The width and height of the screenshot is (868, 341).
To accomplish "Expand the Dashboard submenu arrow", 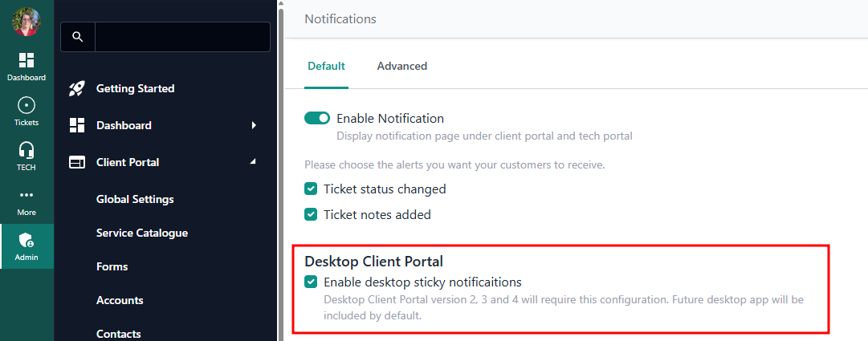I will [x=254, y=125].
